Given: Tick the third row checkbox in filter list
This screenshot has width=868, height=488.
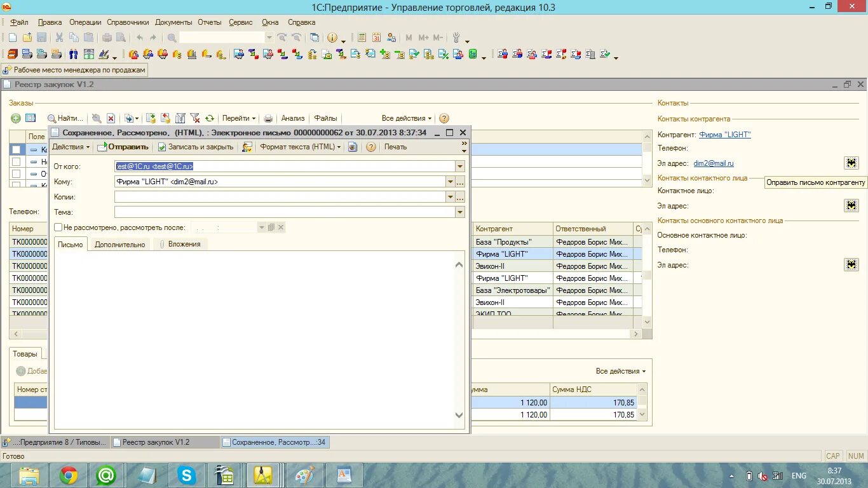Looking at the screenshot, I should 17,173.
